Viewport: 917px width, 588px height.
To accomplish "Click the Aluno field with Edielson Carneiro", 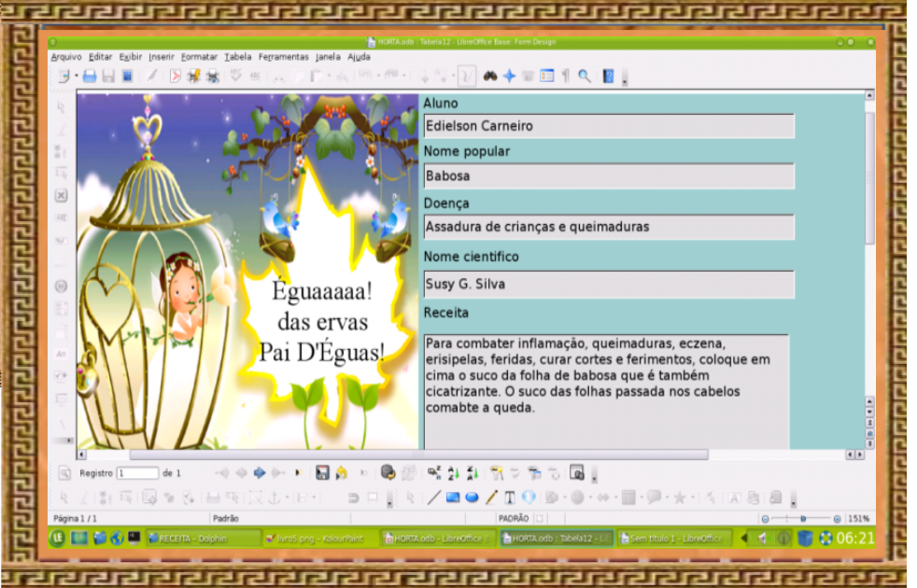I will click(x=609, y=126).
